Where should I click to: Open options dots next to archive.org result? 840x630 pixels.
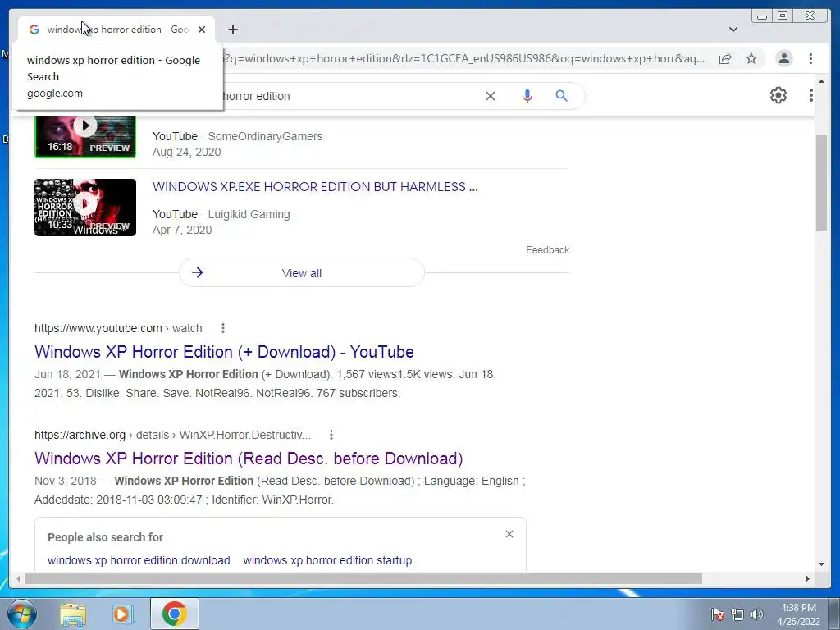click(x=331, y=435)
